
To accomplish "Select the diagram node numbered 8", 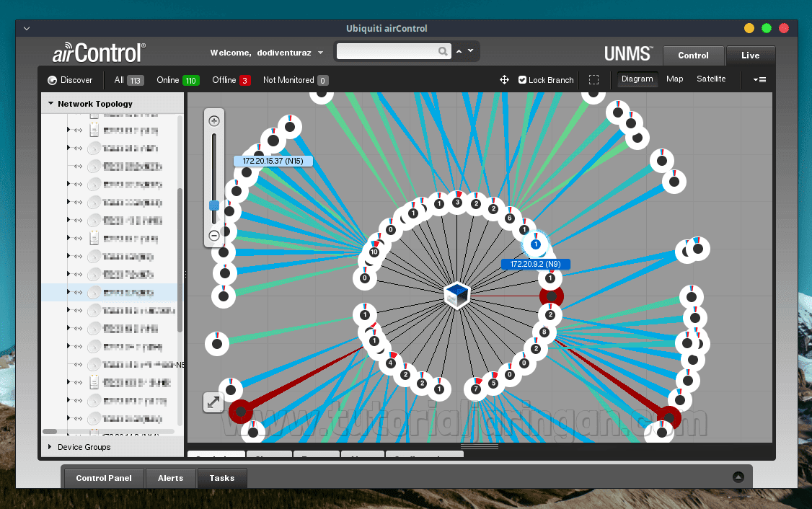I will pos(544,332).
